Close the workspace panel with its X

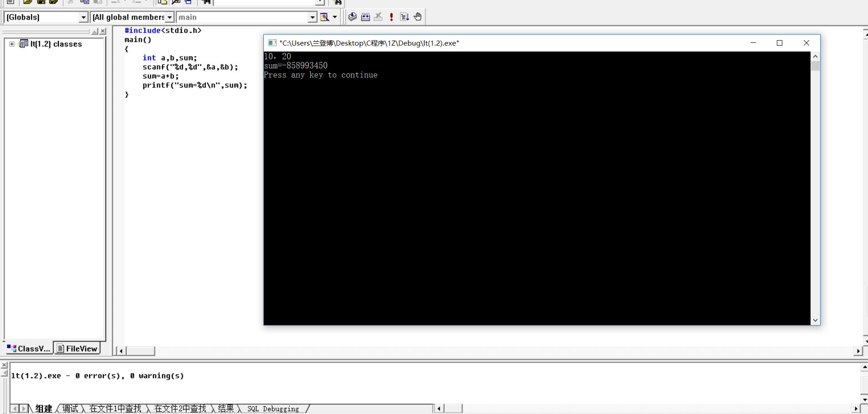coord(103,31)
